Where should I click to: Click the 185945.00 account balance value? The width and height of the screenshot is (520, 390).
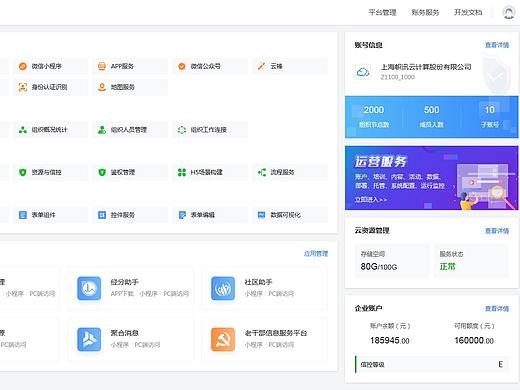click(390, 340)
